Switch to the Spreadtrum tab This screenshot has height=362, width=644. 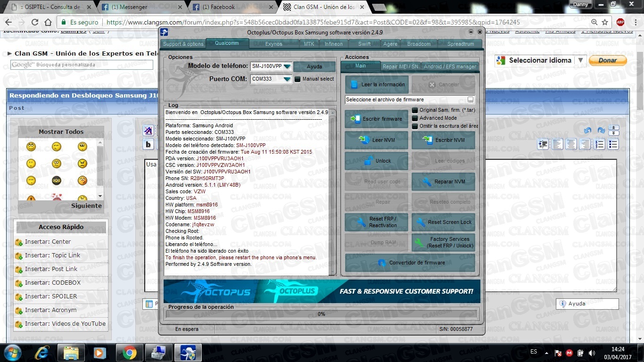point(461,44)
